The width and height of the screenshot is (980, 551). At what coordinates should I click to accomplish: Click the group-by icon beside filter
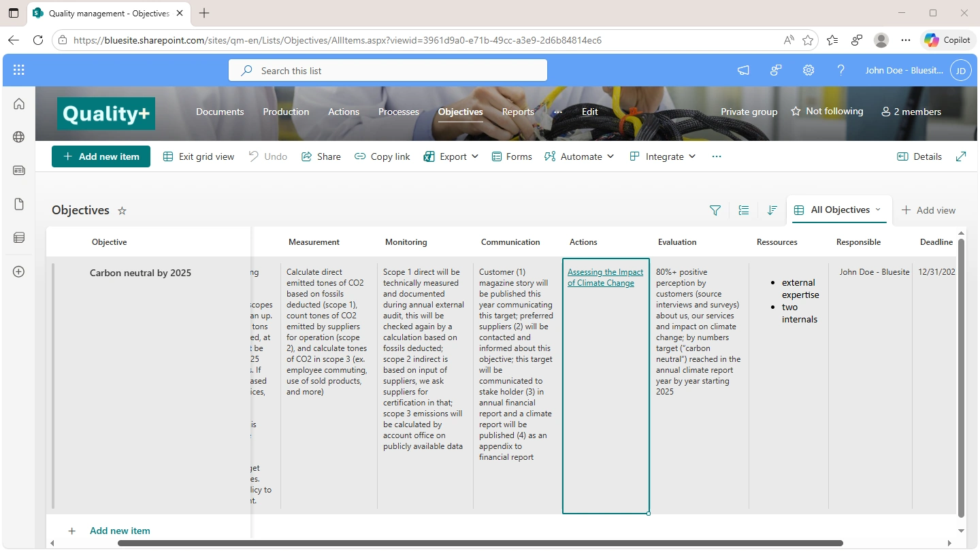(x=743, y=210)
